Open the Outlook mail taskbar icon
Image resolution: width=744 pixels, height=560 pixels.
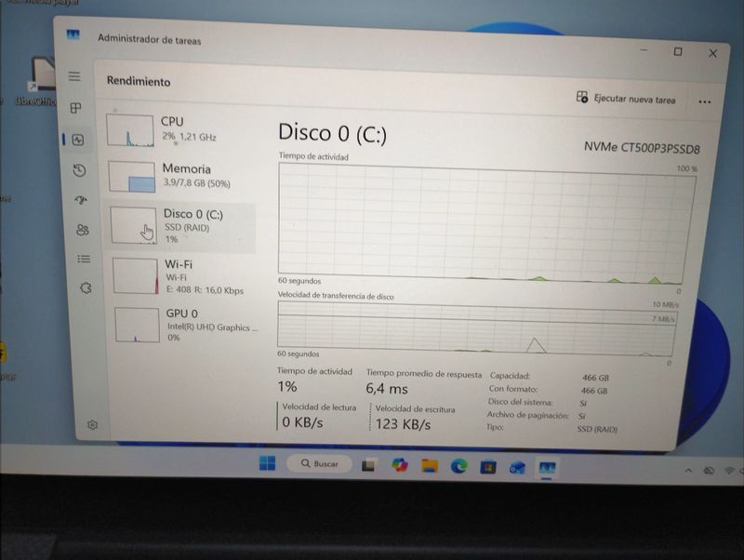(517, 468)
